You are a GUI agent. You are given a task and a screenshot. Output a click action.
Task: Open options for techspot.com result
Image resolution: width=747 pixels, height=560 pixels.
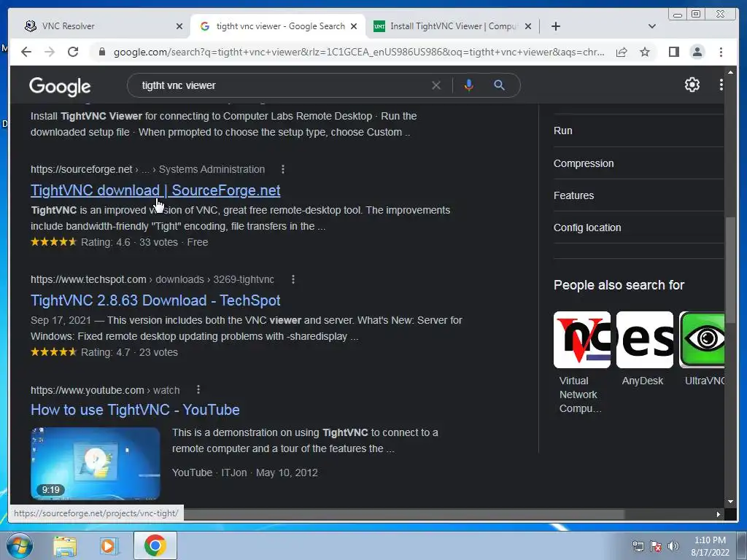point(293,279)
